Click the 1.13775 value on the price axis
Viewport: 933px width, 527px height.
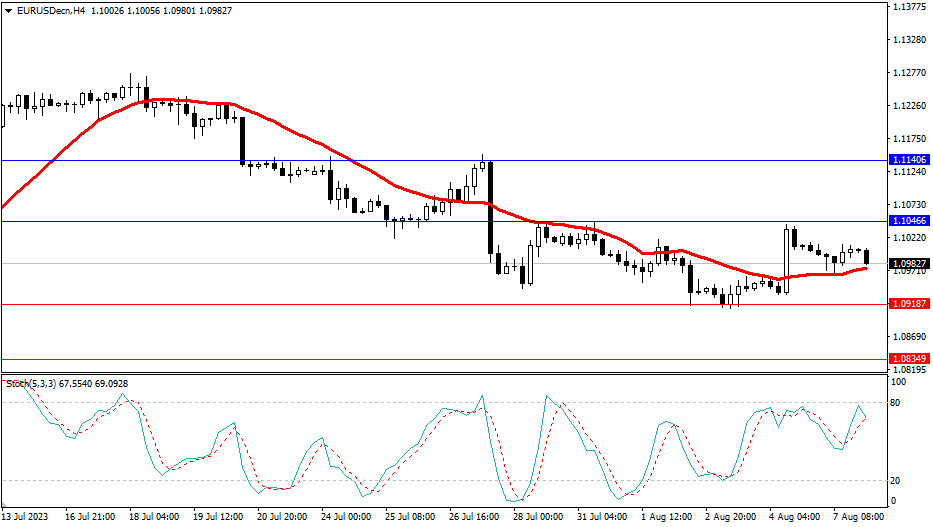pos(908,7)
